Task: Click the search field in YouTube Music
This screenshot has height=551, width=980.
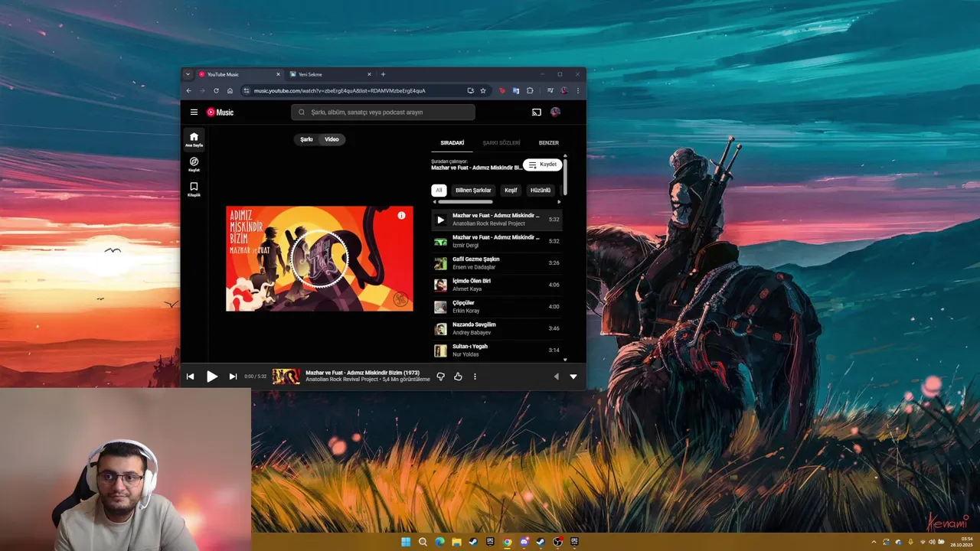Action: [x=383, y=112]
